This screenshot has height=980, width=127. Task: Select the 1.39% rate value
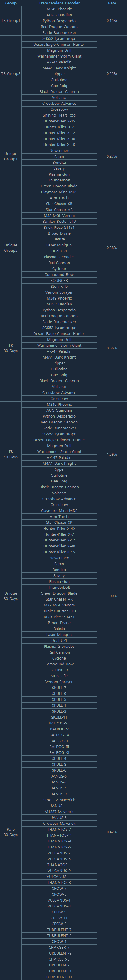coord(112,454)
